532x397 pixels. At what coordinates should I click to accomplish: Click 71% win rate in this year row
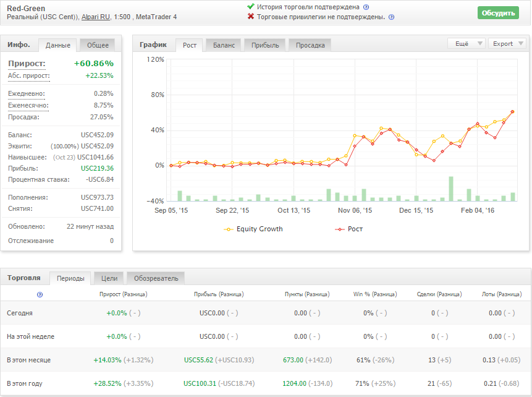(362, 383)
